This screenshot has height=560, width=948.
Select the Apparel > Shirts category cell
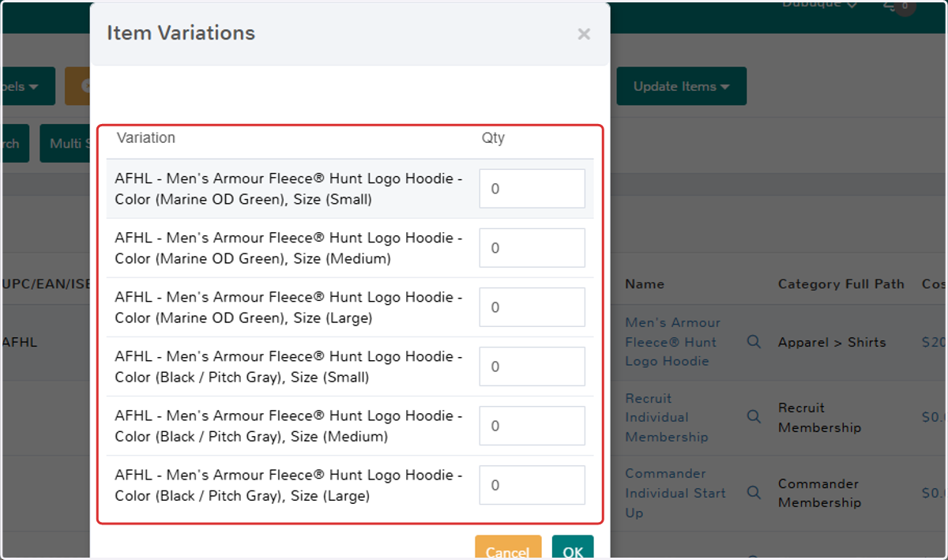coord(832,342)
